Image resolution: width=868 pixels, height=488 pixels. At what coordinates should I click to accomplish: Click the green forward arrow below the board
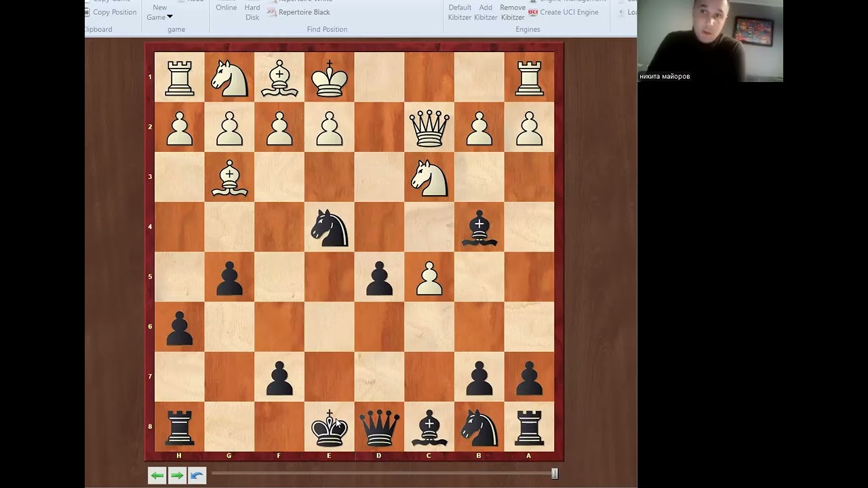(177, 476)
